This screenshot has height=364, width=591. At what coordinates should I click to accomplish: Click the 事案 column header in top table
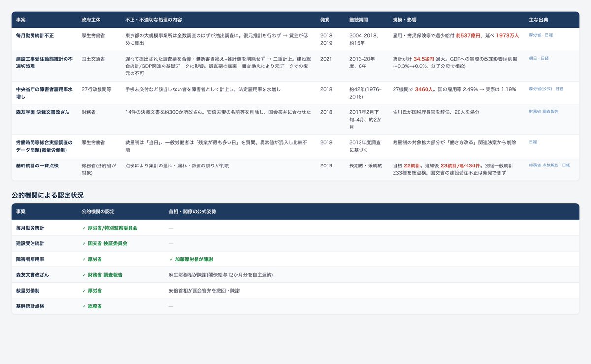click(x=21, y=20)
